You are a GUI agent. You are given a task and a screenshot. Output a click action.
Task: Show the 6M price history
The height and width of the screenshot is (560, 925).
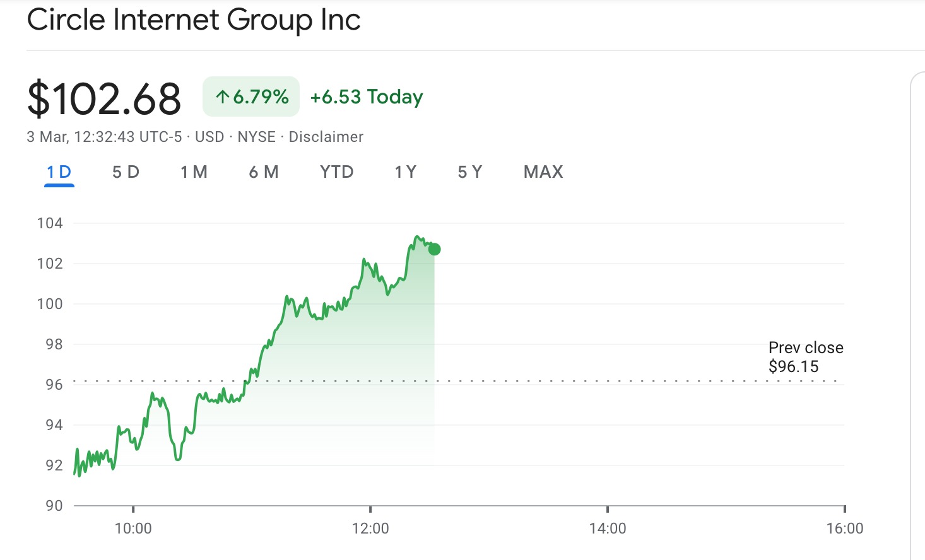(264, 172)
